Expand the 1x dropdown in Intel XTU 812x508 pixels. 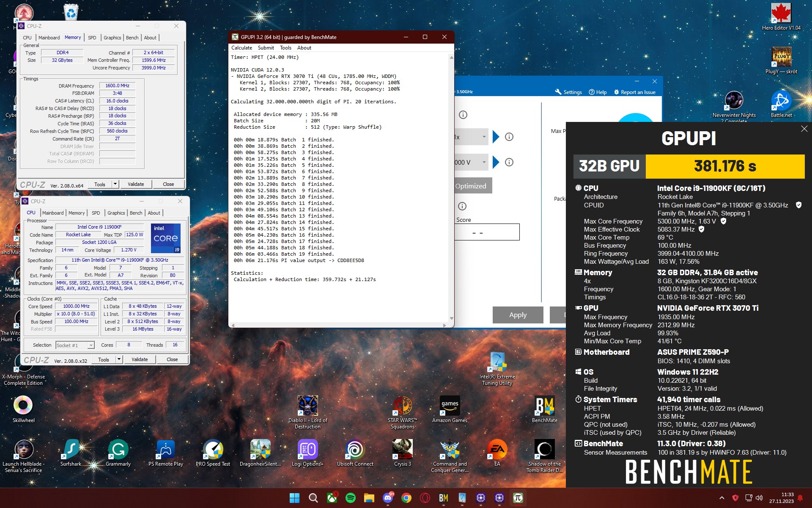tap(472, 137)
